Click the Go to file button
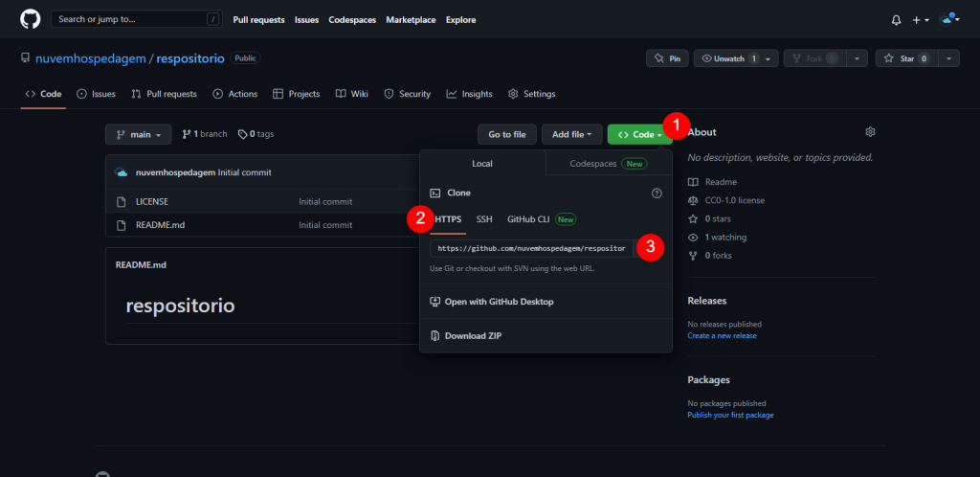This screenshot has height=477, width=980. click(507, 134)
